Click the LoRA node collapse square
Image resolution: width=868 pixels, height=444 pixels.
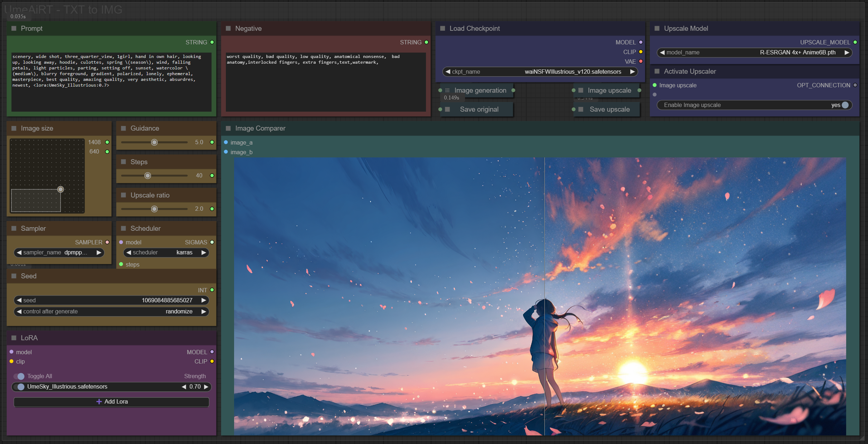[x=14, y=338]
